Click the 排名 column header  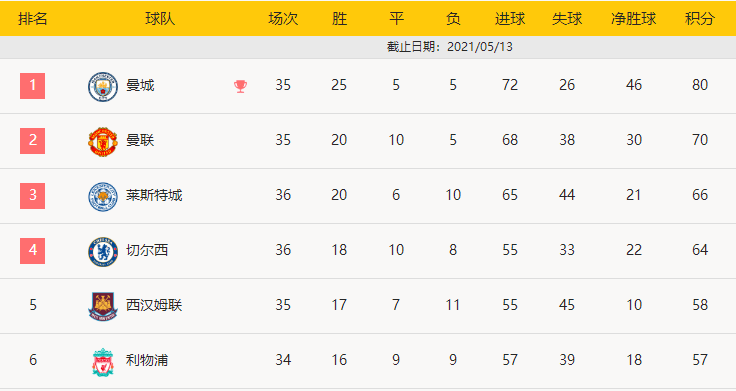tap(32, 19)
